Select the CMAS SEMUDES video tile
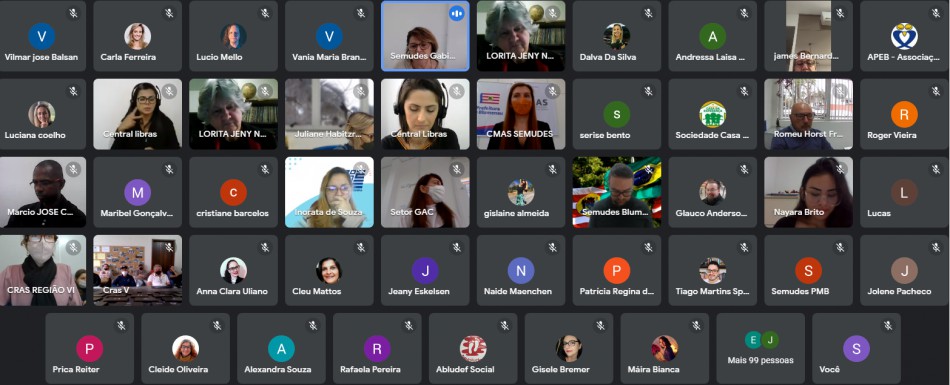950x385 pixels. (x=521, y=114)
